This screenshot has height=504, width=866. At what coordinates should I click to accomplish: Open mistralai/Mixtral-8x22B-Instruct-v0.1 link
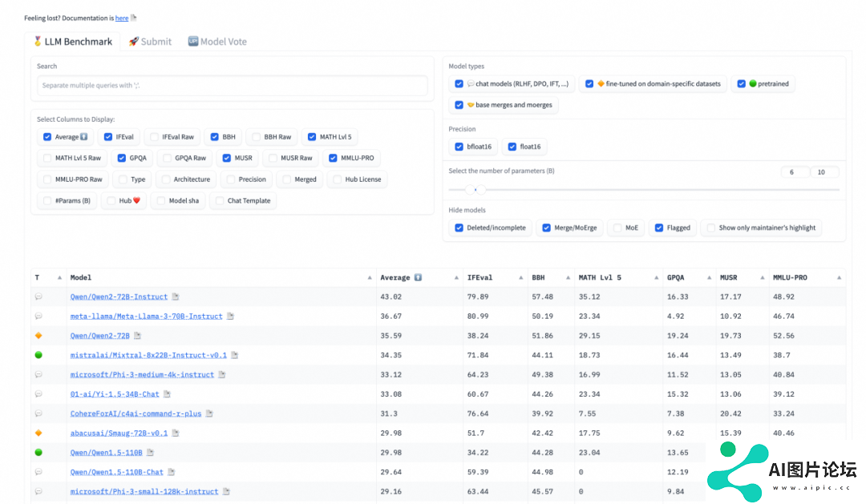pyautogui.click(x=148, y=356)
